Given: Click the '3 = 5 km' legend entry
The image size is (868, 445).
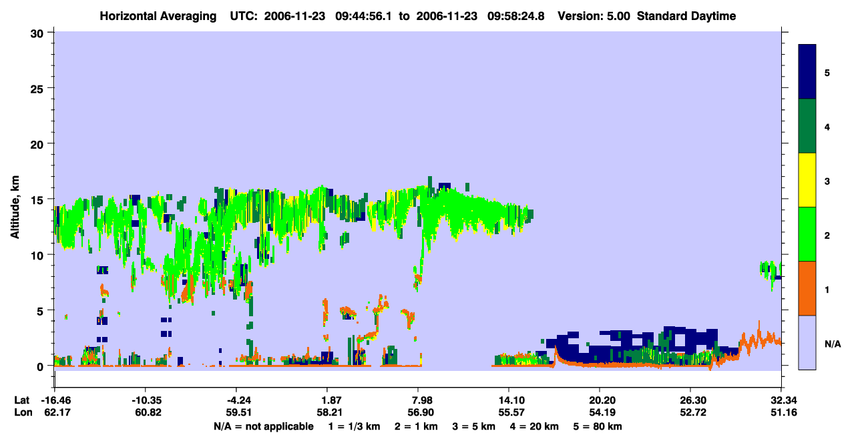Looking at the screenshot, I should pyautogui.click(x=474, y=426).
